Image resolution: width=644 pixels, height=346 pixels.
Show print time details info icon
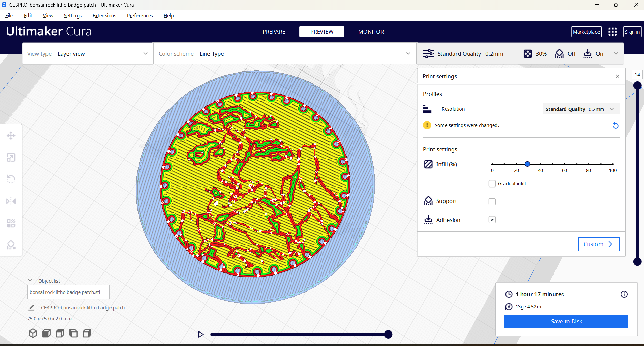(x=624, y=294)
